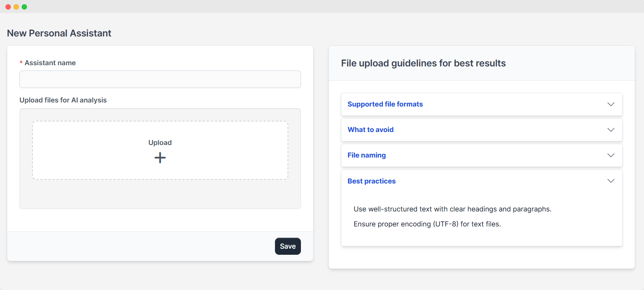644x290 pixels.
Task: Click the Assistant name field label
Action: (50, 63)
